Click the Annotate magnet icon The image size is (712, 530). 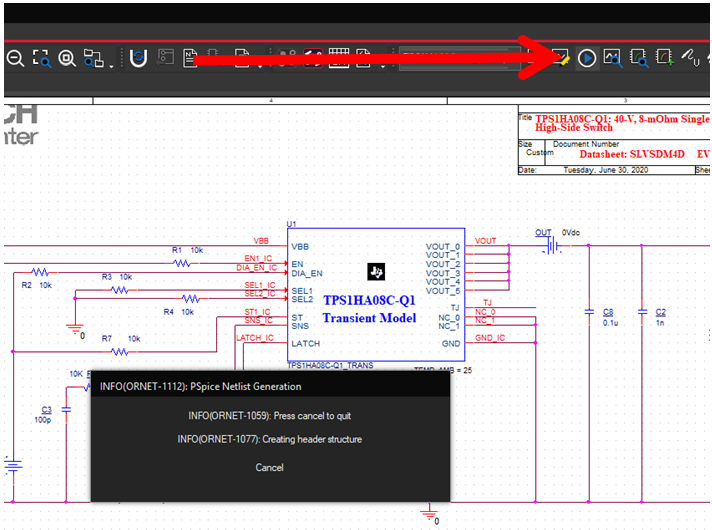(138, 58)
